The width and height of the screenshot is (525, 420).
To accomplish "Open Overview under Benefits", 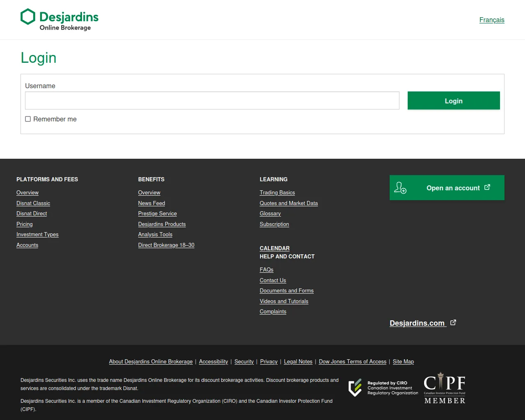I will pyautogui.click(x=149, y=192).
